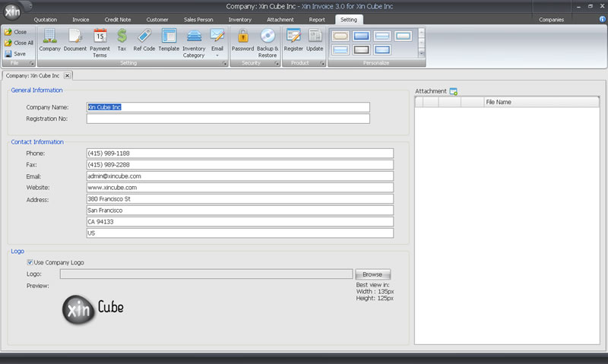The height and width of the screenshot is (364, 608).
Task: Click the Xin Cube logo preview image
Action: pos(93,309)
